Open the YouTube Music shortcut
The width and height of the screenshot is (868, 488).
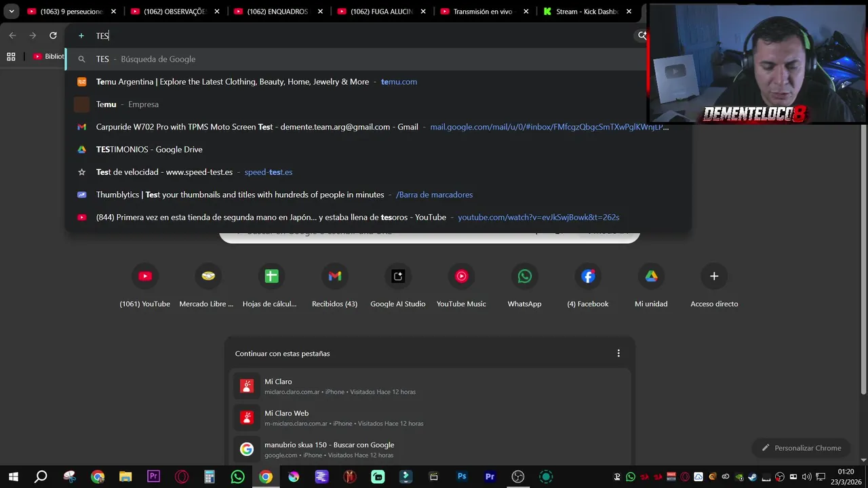pyautogui.click(x=461, y=285)
